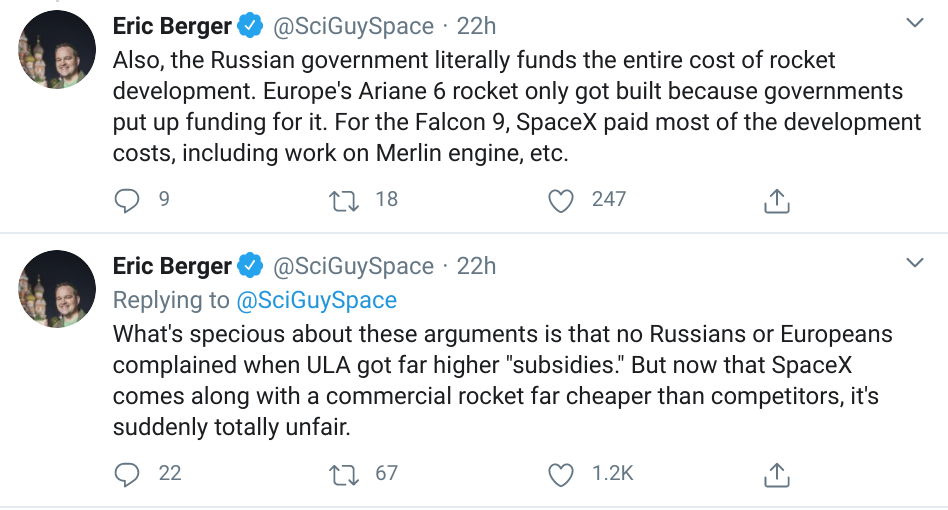Open the @SciGuySpace handle beside second tweet's name
Image resolution: width=948 pixels, height=510 pixels.
(x=353, y=266)
